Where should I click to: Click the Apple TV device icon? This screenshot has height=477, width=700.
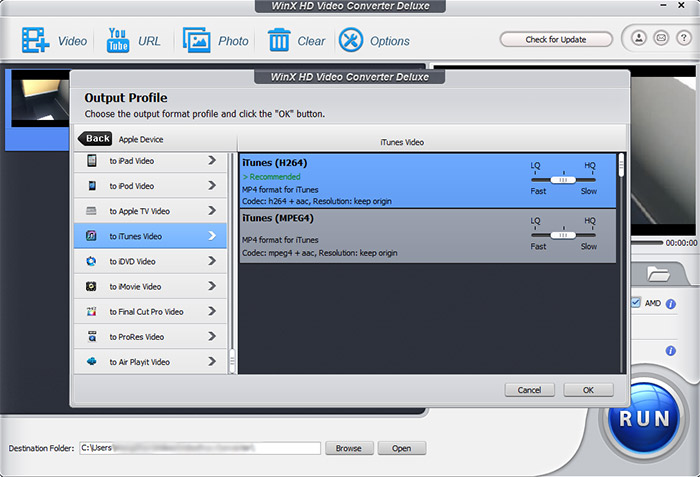coord(91,211)
